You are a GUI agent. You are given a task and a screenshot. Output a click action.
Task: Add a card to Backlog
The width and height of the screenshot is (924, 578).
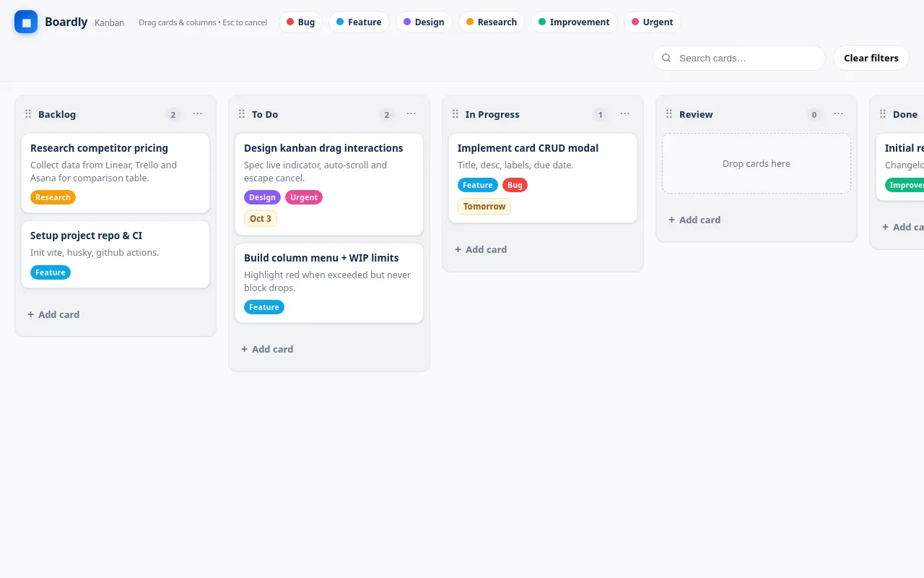pos(53,314)
